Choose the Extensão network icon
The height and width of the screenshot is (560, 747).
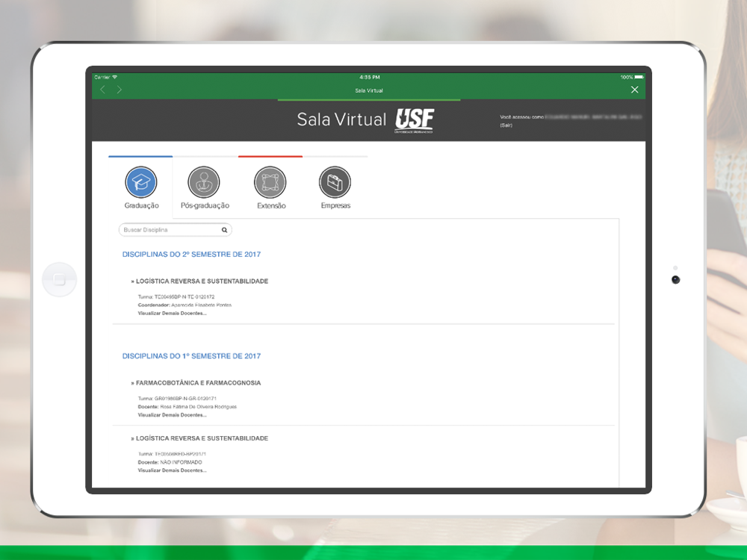point(270,182)
